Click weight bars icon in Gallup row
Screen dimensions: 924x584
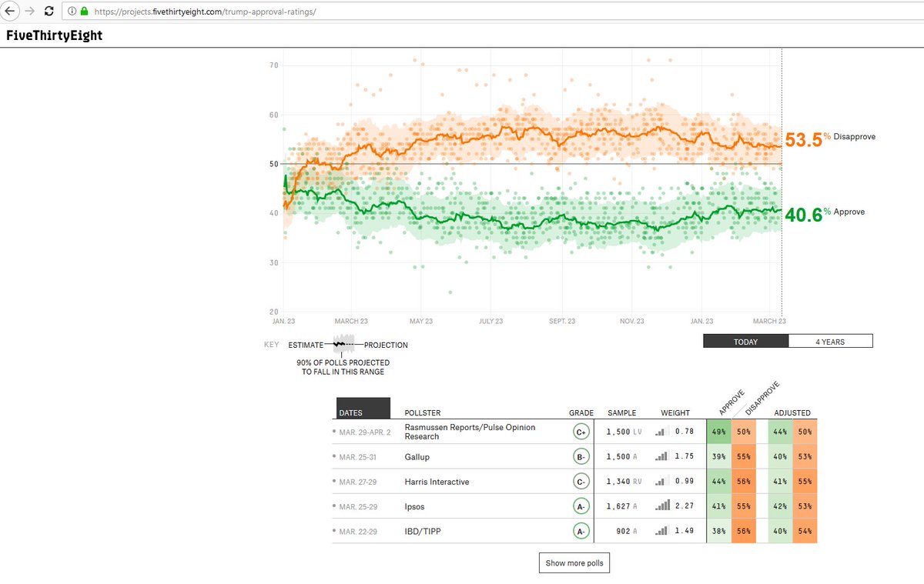click(661, 456)
